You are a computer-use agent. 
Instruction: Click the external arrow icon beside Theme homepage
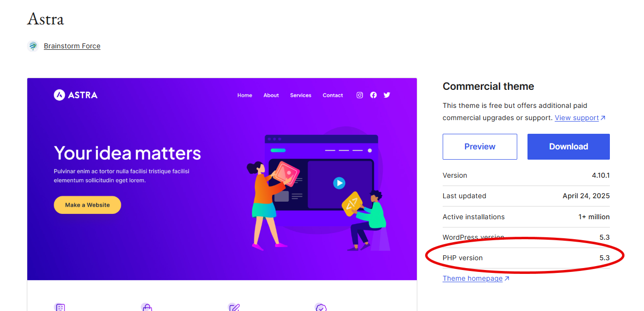click(507, 279)
